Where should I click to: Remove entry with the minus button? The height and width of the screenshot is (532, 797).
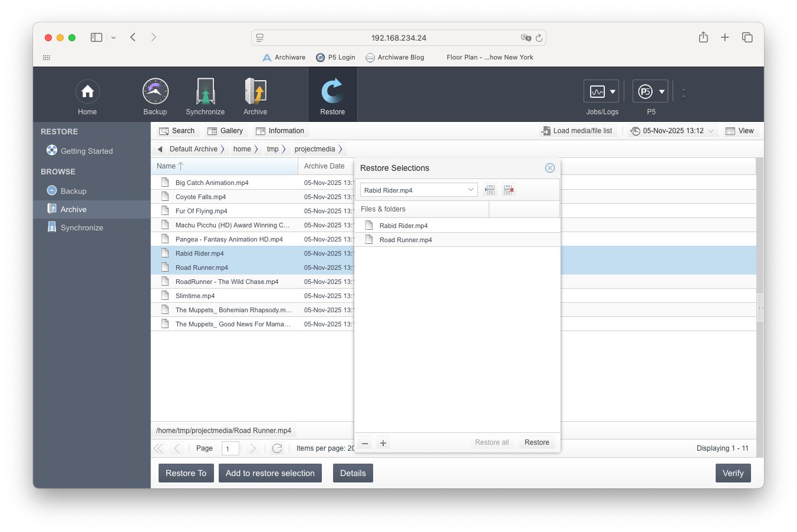[x=365, y=443]
